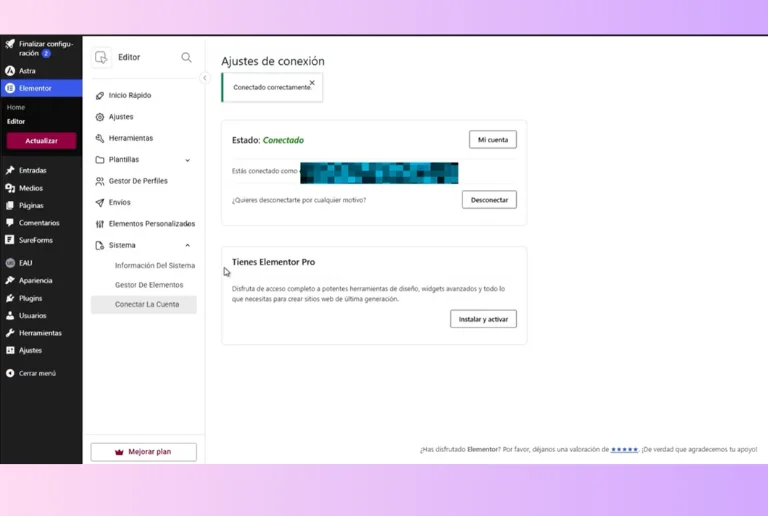Image resolution: width=768 pixels, height=516 pixels.
Task: Click the 'Conectado' status text
Action: coord(283,140)
